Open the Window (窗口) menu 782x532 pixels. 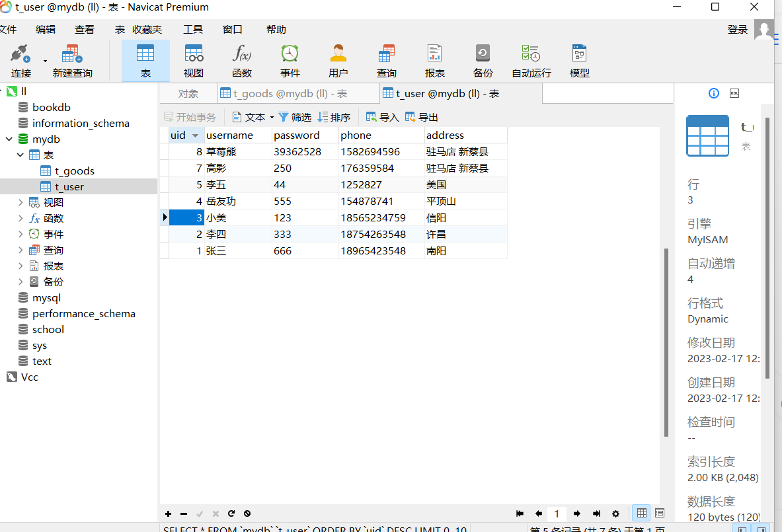click(233, 30)
